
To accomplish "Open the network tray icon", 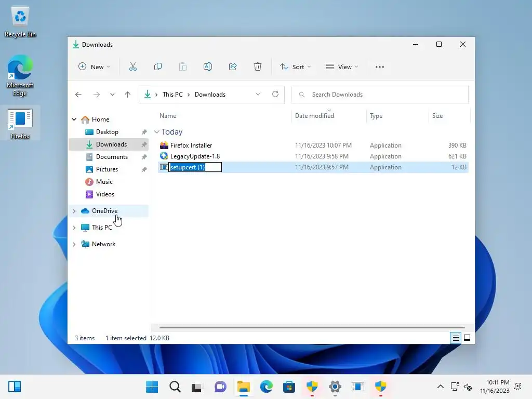I will click(x=455, y=387).
